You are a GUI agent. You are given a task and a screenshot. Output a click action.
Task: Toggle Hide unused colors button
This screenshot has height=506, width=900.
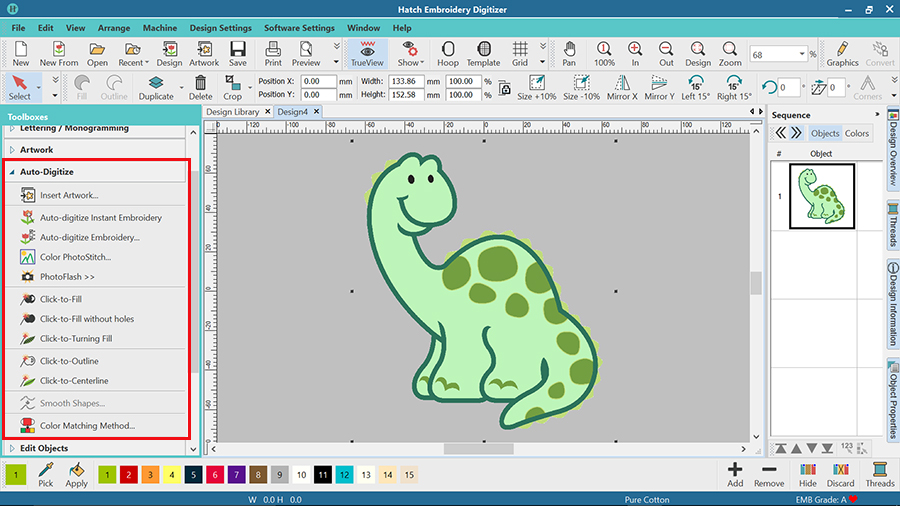point(807,474)
